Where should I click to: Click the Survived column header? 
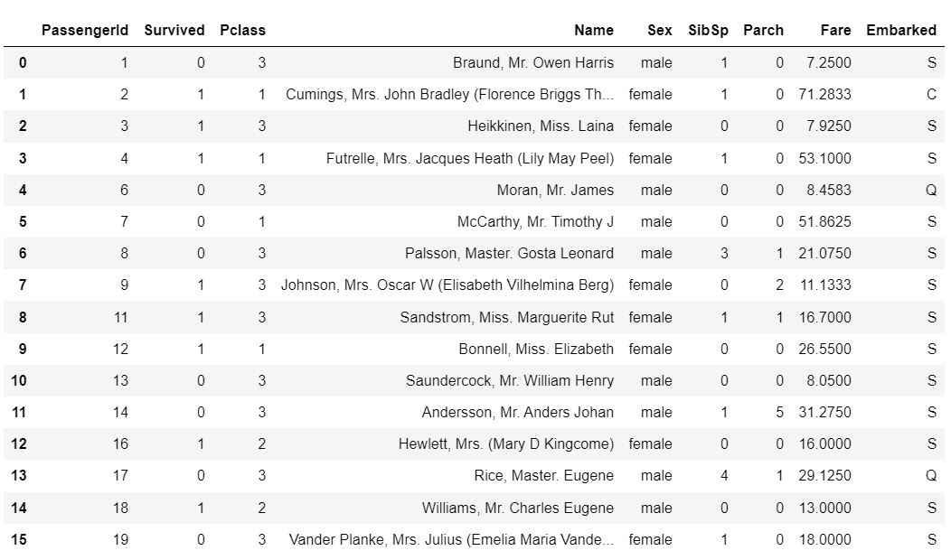tap(174, 30)
